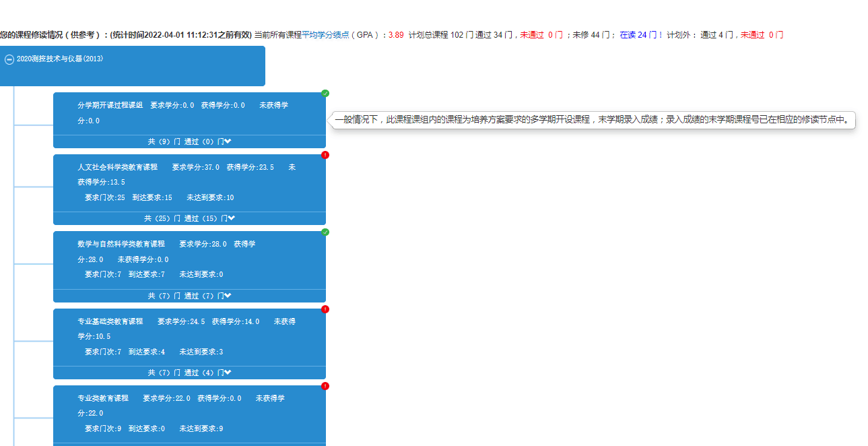
Task: Select the 人文社会科学类教育课程 card title
Action: [117, 167]
